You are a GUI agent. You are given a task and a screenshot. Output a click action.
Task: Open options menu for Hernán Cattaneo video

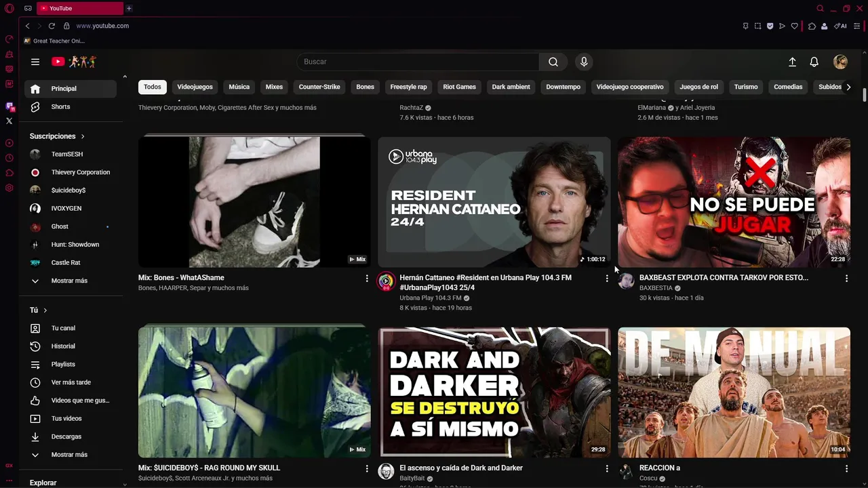click(x=607, y=278)
